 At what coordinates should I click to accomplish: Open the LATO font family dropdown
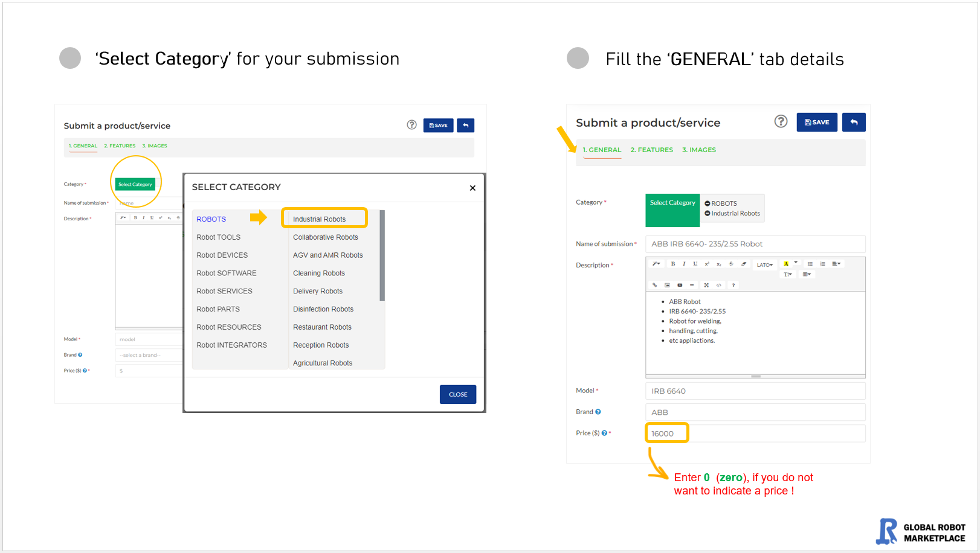point(764,265)
